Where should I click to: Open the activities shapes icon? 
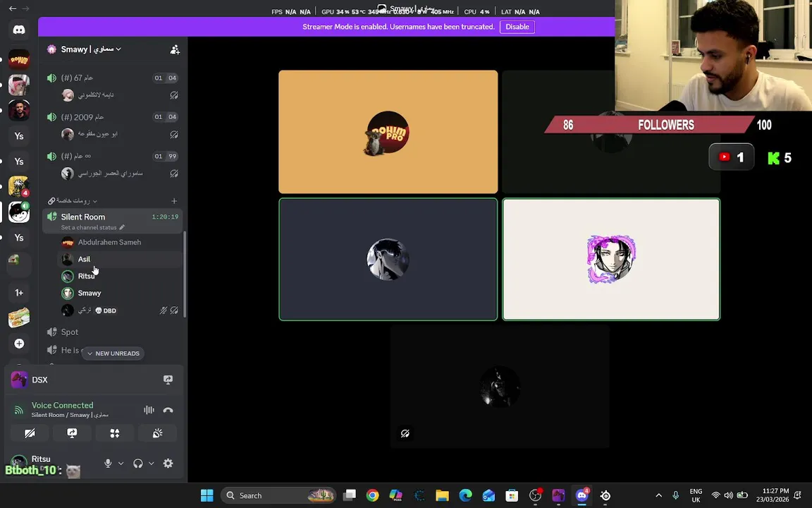coord(115,433)
